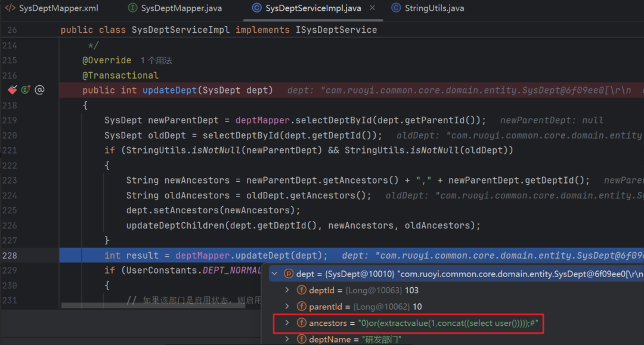Click the class icon on SysDeptServiceImpl.java tab
The height and width of the screenshot is (345, 644).
point(256,8)
